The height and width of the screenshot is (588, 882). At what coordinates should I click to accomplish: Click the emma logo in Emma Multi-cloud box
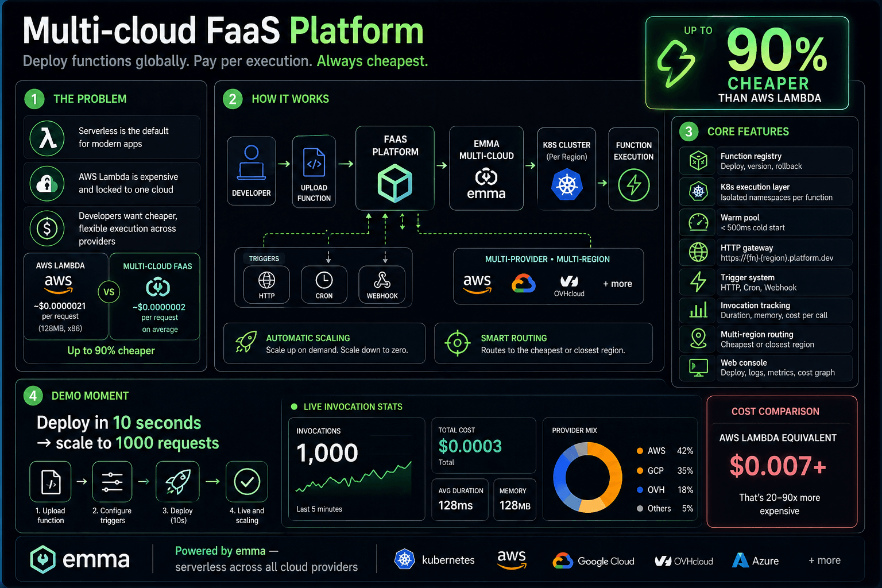(x=486, y=184)
